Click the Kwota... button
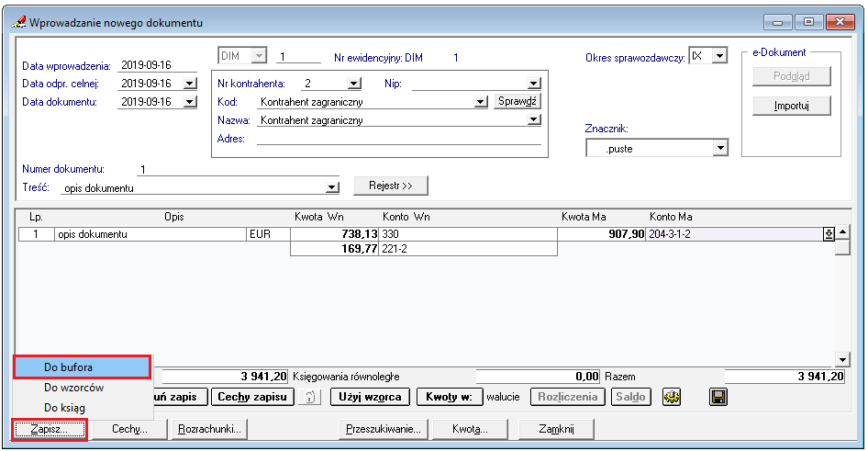This screenshot has width=868, height=451. click(470, 429)
